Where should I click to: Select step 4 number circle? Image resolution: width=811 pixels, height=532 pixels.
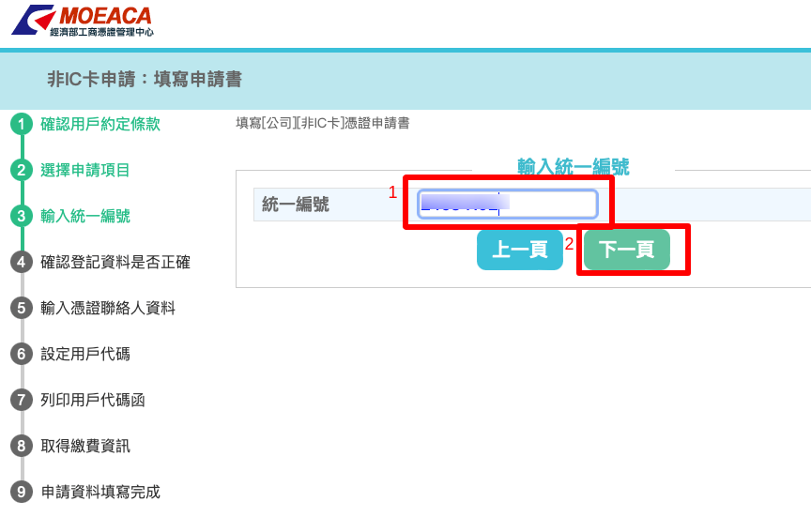(x=22, y=262)
